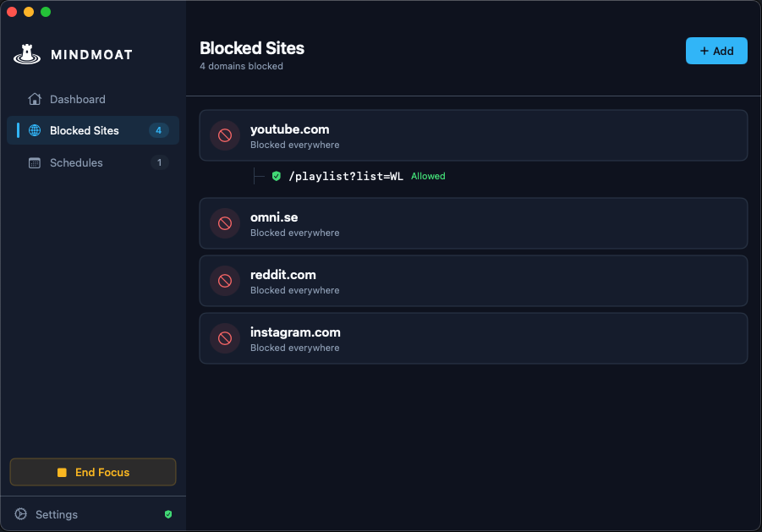Image resolution: width=762 pixels, height=532 pixels.
Task: Click the yellow stop square inside End Focus
Action: (61, 472)
